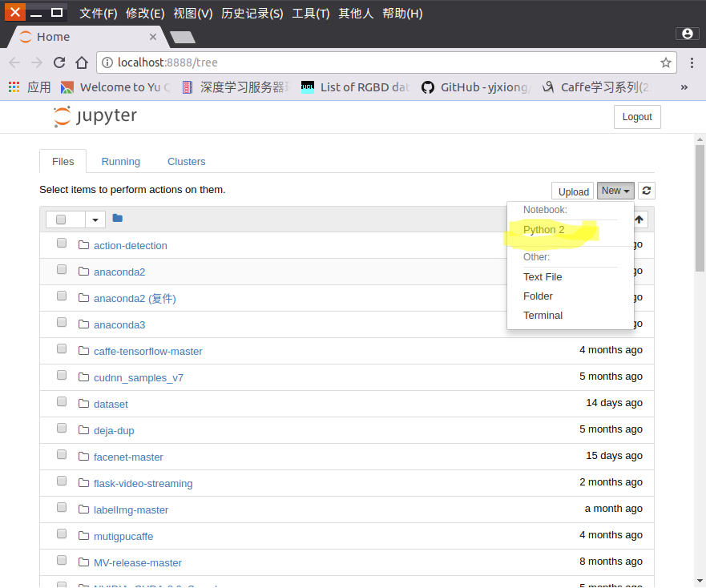The image size is (706, 588).
Task: Bookmark this page with the star icon
Action: (x=665, y=62)
